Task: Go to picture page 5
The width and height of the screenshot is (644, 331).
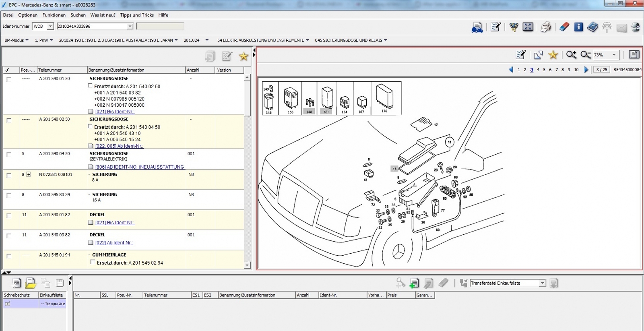Action: (544, 70)
